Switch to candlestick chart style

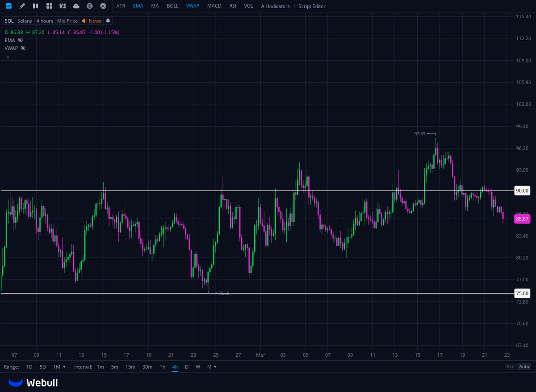point(36,6)
